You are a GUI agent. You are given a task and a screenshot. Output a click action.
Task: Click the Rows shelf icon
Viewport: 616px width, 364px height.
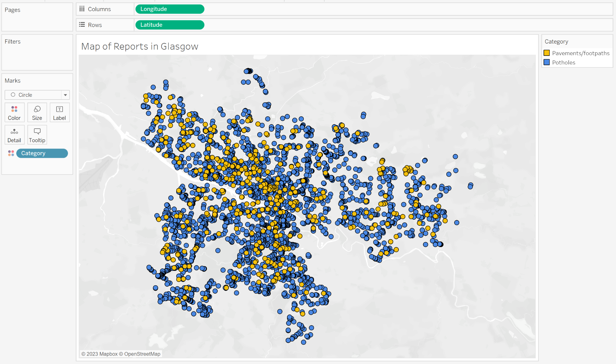(82, 25)
